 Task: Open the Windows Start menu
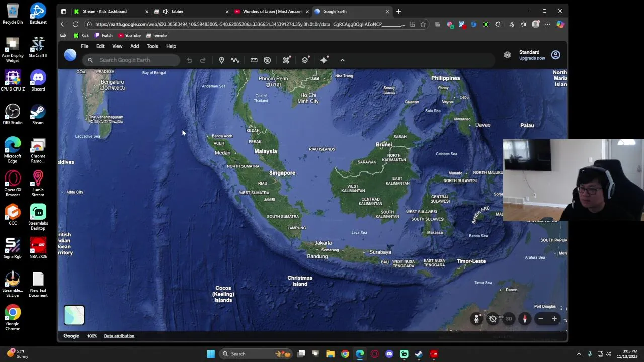(211, 354)
